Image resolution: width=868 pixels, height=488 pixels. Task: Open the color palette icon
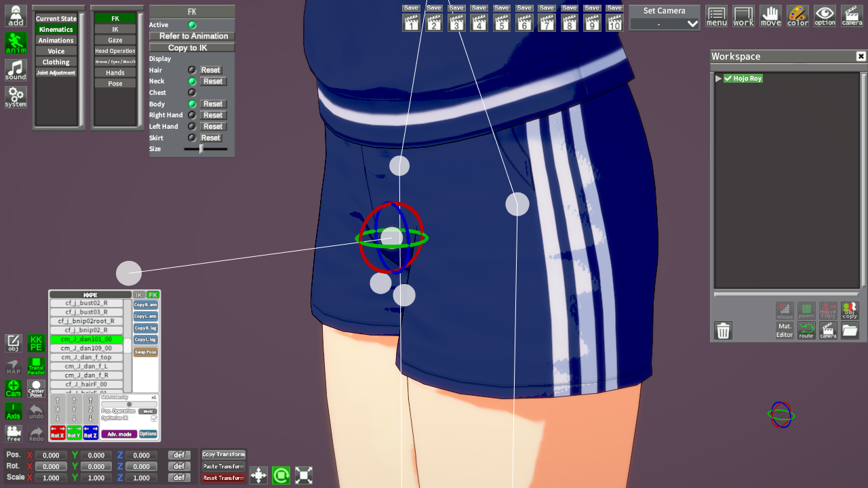click(x=798, y=16)
